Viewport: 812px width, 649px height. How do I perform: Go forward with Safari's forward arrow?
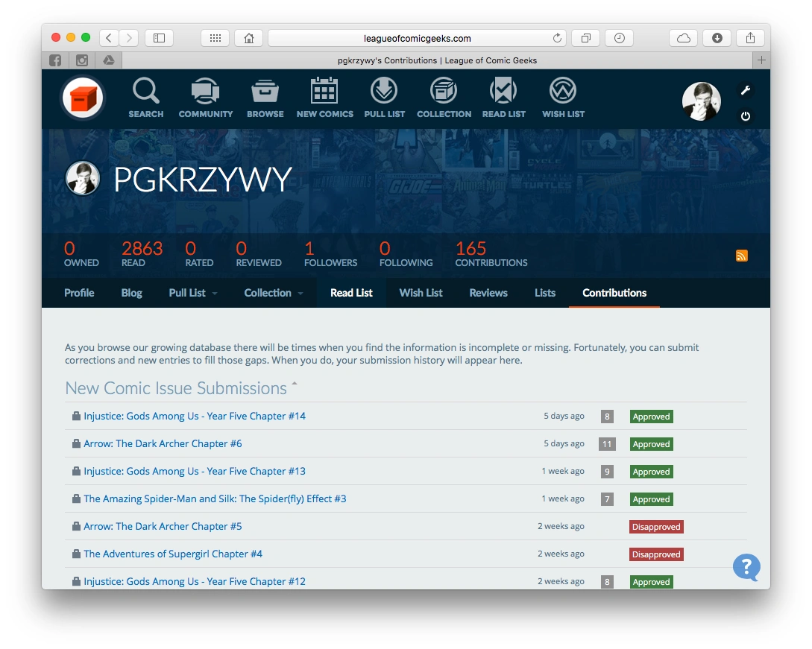point(129,38)
